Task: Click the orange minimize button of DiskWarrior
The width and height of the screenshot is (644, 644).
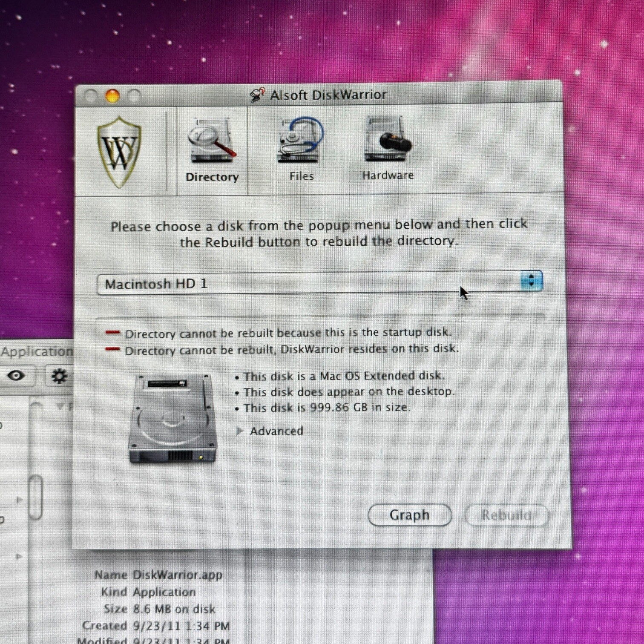Action: tap(112, 96)
